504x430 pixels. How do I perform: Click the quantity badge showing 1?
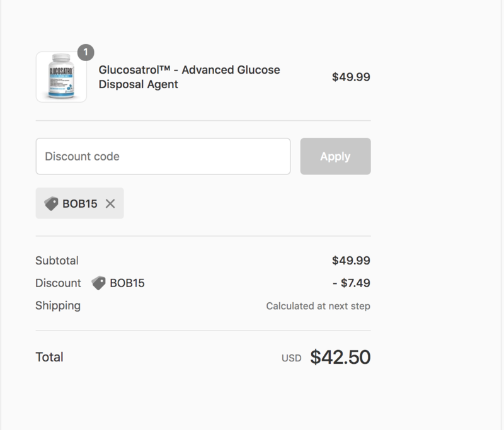(x=86, y=52)
